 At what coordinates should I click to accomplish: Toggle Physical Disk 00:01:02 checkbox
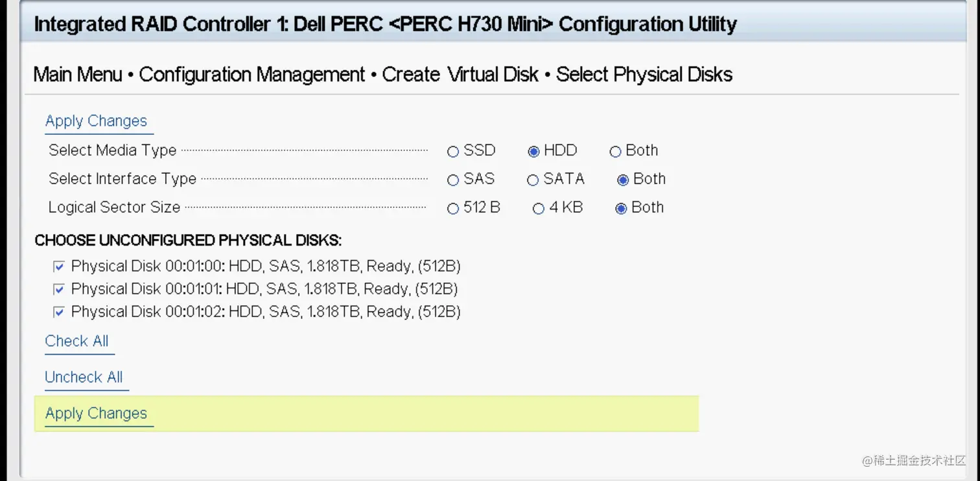(59, 312)
